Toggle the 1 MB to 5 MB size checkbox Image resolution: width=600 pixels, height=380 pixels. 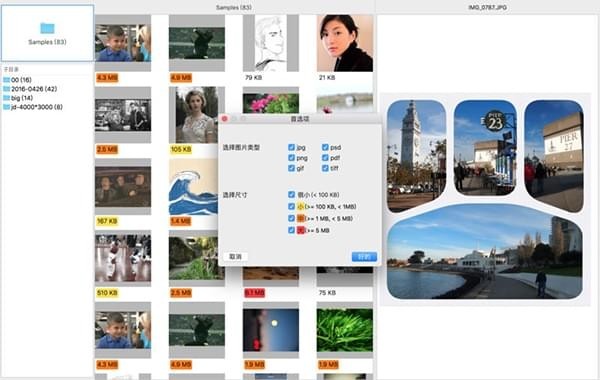tap(291, 218)
